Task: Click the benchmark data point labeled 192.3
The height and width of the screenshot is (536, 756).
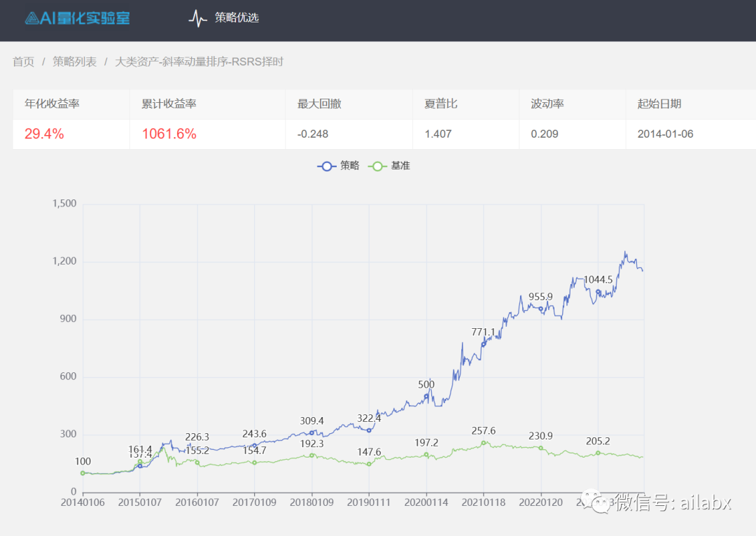Action: [312, 456]
